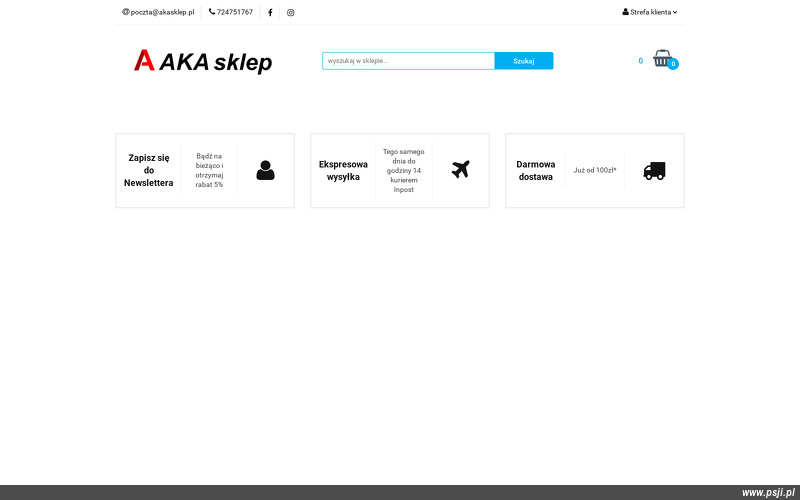Open the Facebook icon link
Image resolution: width=800 pixels, height=500 pixels.
tap(270, 13)
